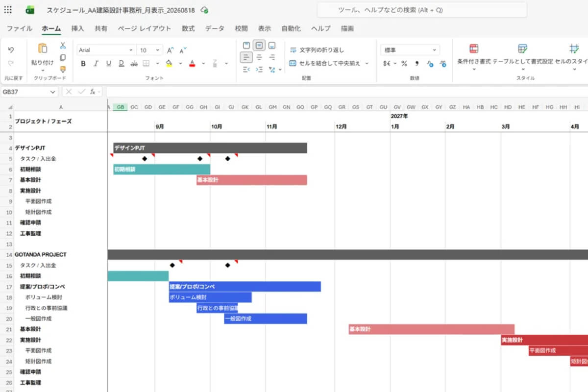
Task: Select column header GB
Action: pyautogui.click(x=121, y=107)
